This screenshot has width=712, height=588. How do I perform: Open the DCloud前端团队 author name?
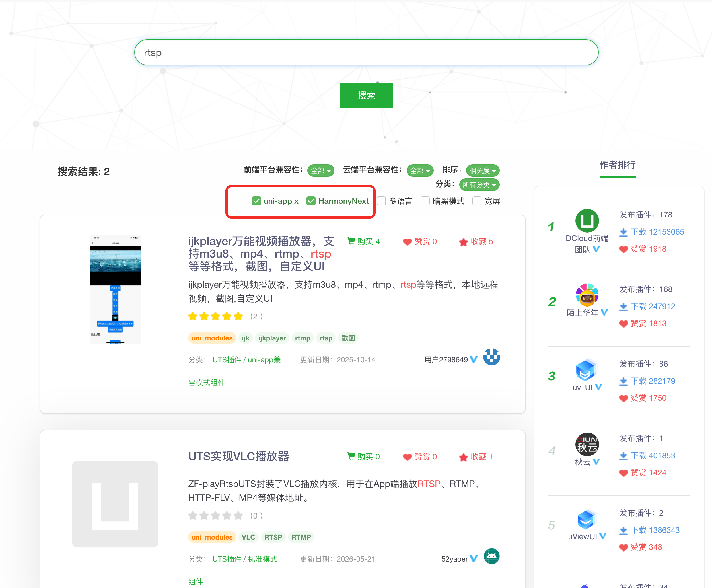click(x=587, y=244)
